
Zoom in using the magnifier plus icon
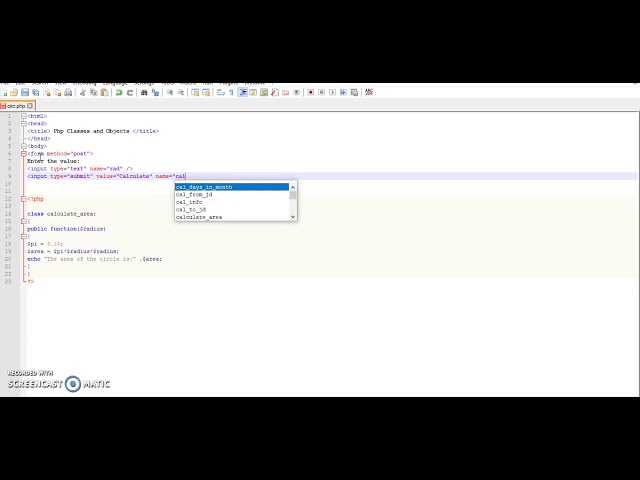click(169, 93)
